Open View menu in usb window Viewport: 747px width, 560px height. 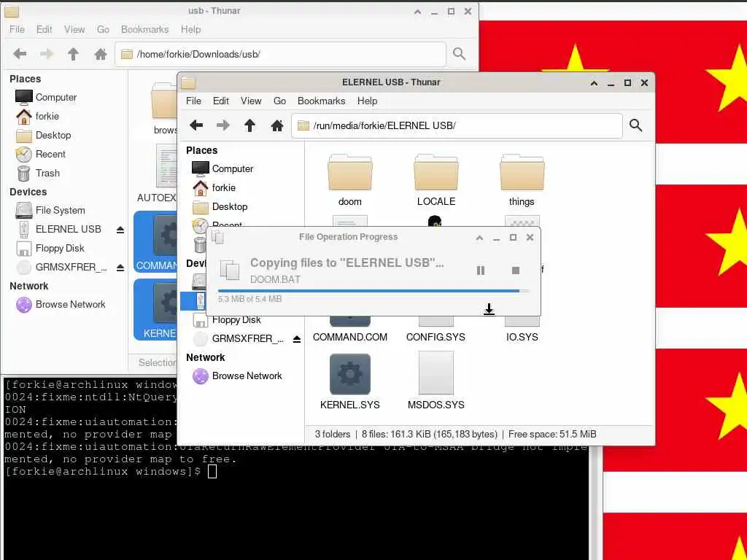(x=74, y=29)
